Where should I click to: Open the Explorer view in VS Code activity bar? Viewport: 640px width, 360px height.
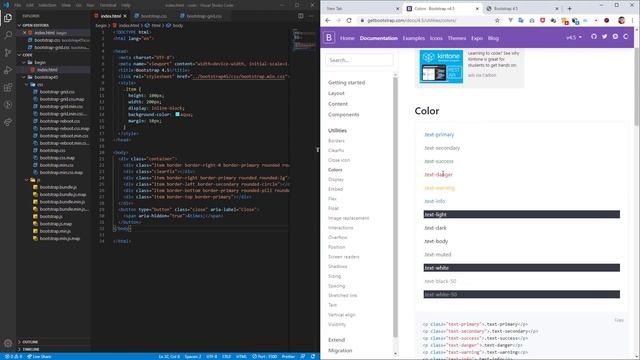click(x=8, y=18)
